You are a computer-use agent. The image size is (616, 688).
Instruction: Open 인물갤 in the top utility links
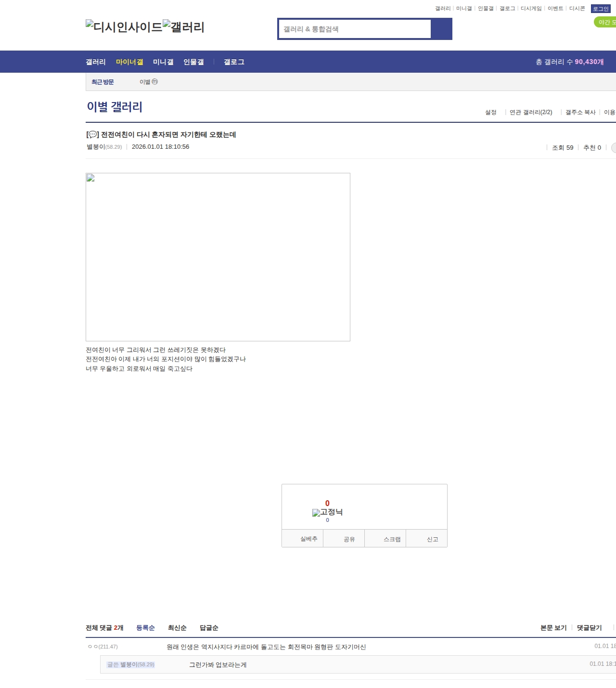click(486, 9)
